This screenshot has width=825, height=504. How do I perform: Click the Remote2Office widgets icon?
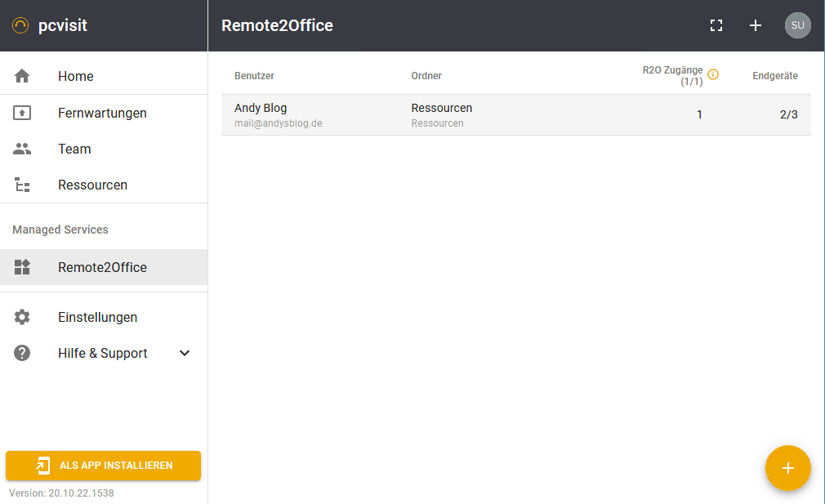click(x=22, y=267)
